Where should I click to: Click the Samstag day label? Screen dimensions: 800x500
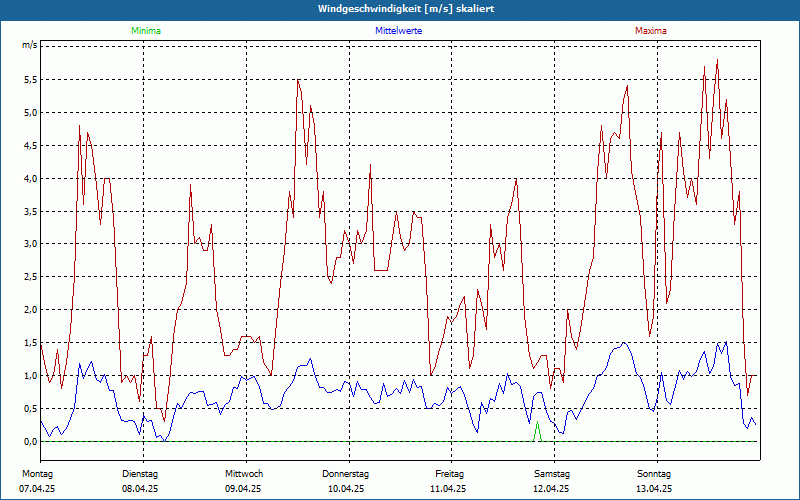(x=552, y=474)
